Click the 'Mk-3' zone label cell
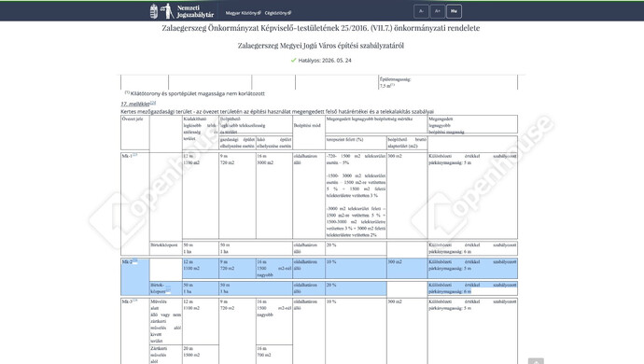This screenshot has width=644, height=364. (x=134, y=331)
